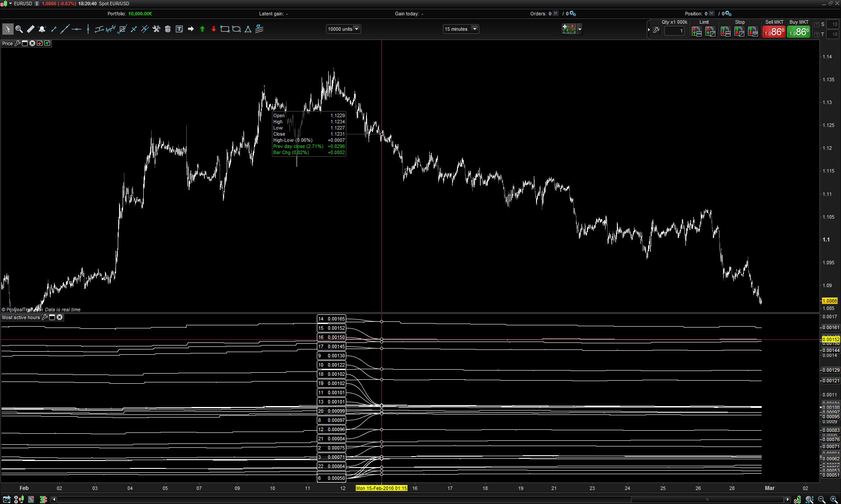Click first Limit order button
The width and height of the screenshot is (841, 504).
tap(696, 32)
